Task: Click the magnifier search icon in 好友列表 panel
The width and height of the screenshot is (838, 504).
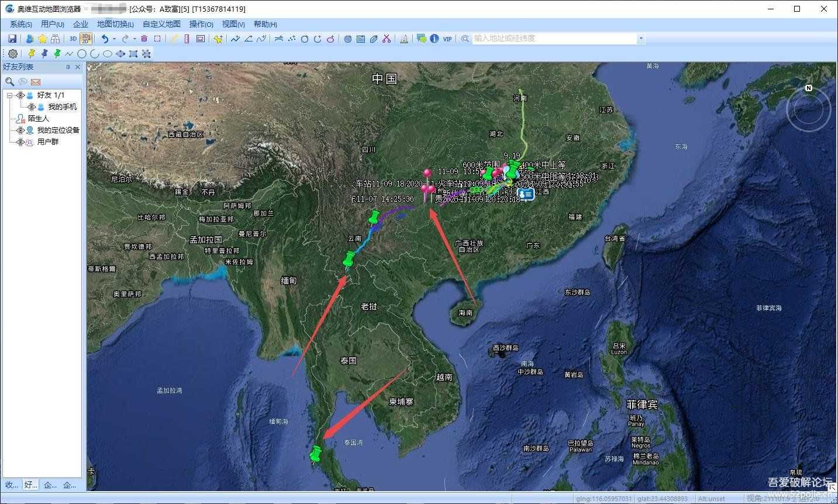Action: tap(10, 81)
